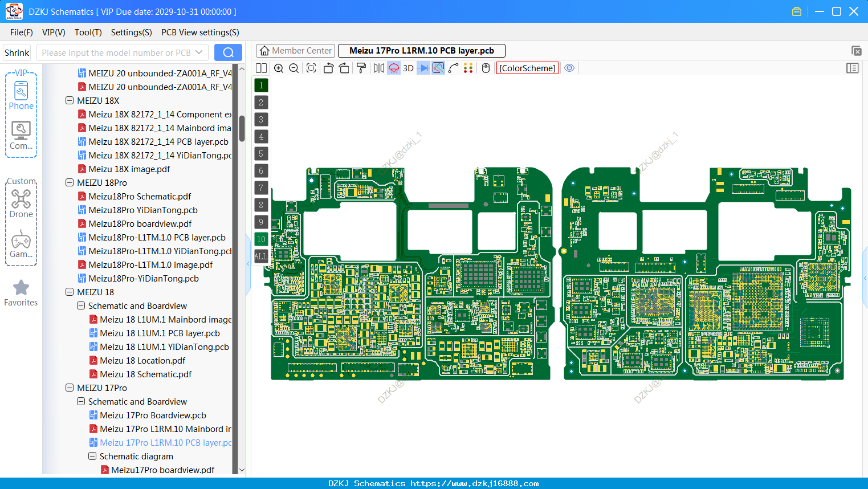Collapse the MEIZU 18 tree node

tap(70, 292)
